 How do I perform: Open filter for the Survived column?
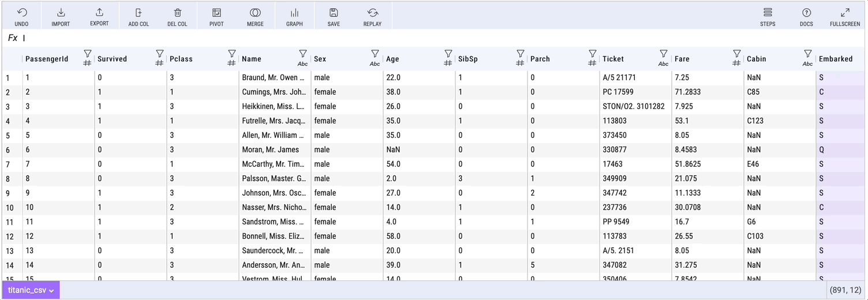click(x=160, y=54)
